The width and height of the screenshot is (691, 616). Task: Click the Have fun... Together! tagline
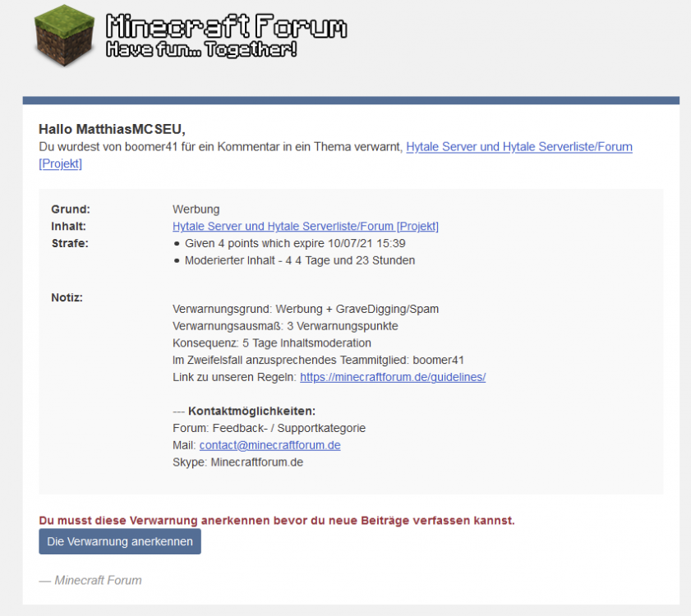click(x=201, y=49)
